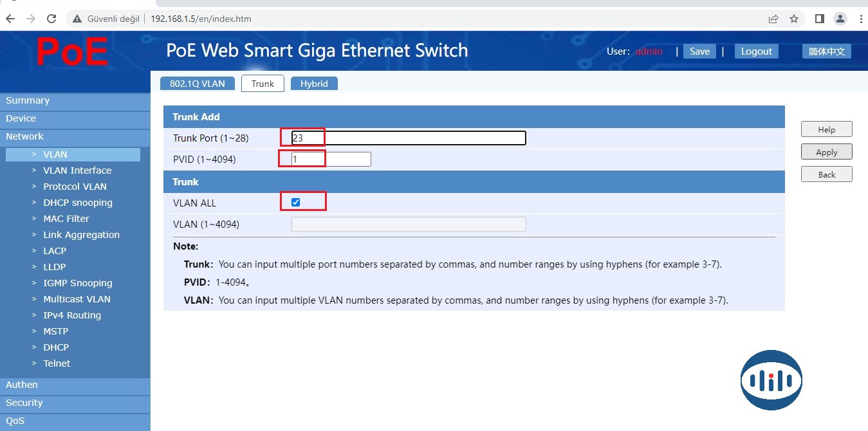Viewport: 868px width, 431px height.
Task: Click the browser back arrow
Action: pyautogui.click(x=10, y=19)
